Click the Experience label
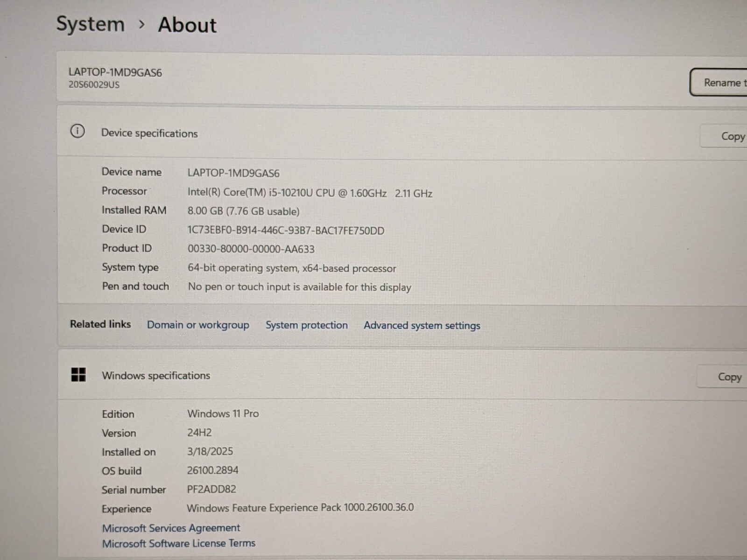Screen dimensions: 747x560 (x=127, y=509)
